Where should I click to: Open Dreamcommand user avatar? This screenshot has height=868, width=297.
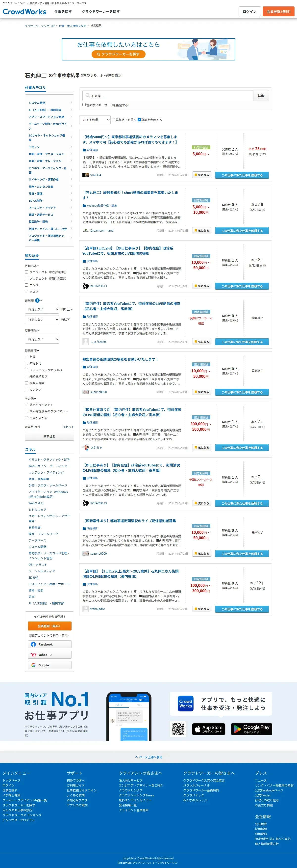pyautogui.click(x=86, y=230)
